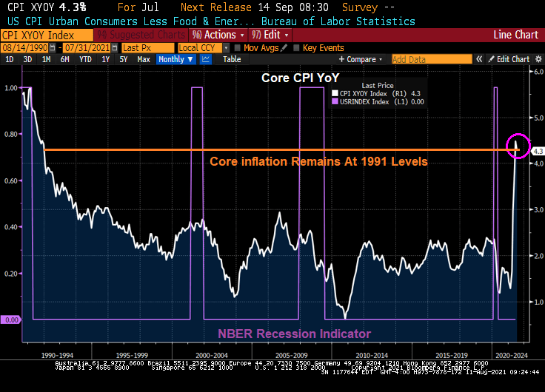This screenshot has width=545, height=392.
Task: Select the 5Y time range tab
Action: click(x=124, y=59)
